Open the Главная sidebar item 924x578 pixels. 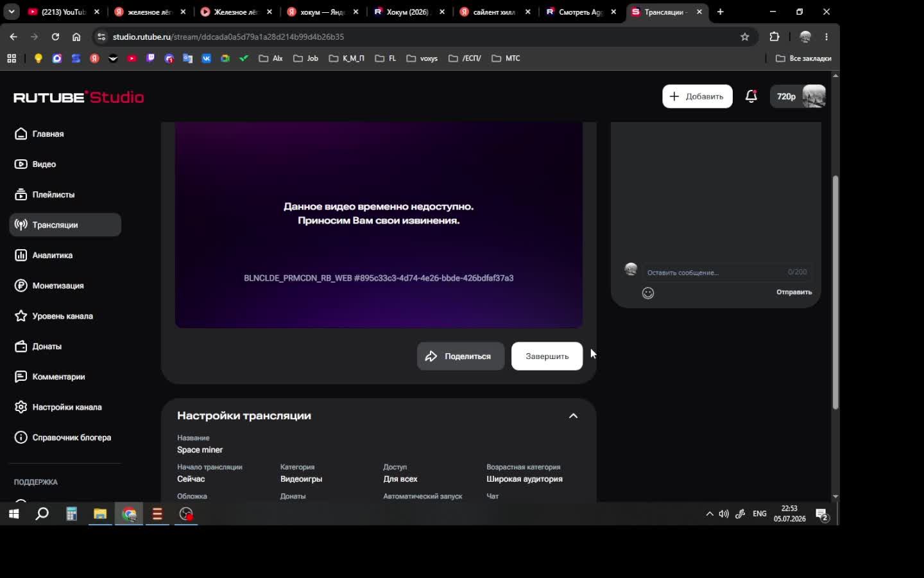(39, 134)
